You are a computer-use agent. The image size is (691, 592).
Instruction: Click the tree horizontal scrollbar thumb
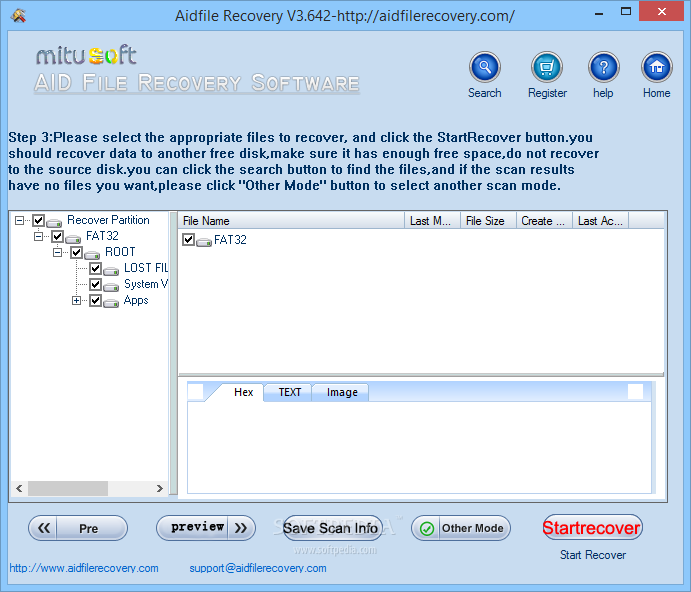[68, 488]
